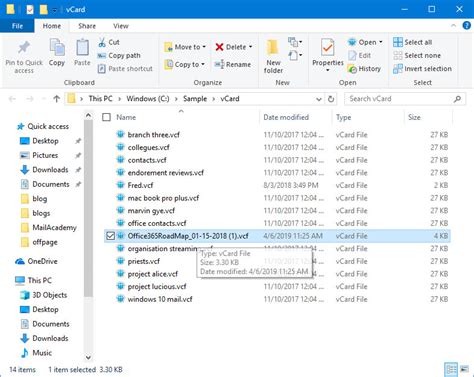The width and height of the screenshot is (474, 377).
Task: Switch to the Home ribbon tab
Action: coord(52,26)
